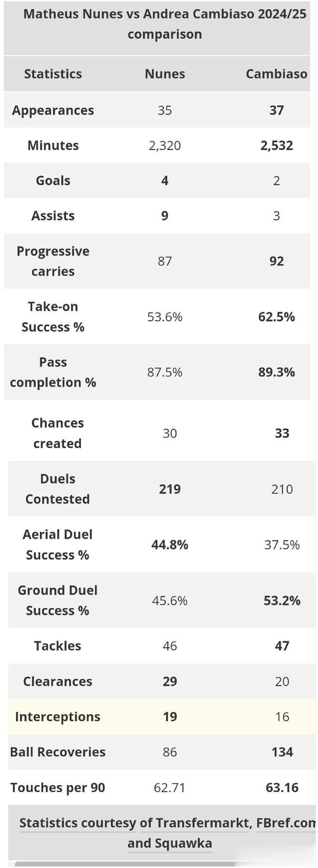
Task: Click the horizontal scrollbar below the table
Action: (124, 865)
